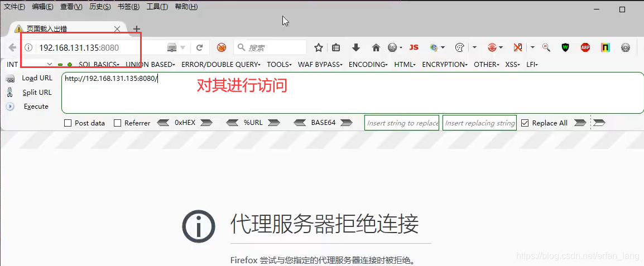The width and height of the screenshot is (644, 266).
Task: Open the Adblock Plus ABP icon
Action: tap(585, 47)
